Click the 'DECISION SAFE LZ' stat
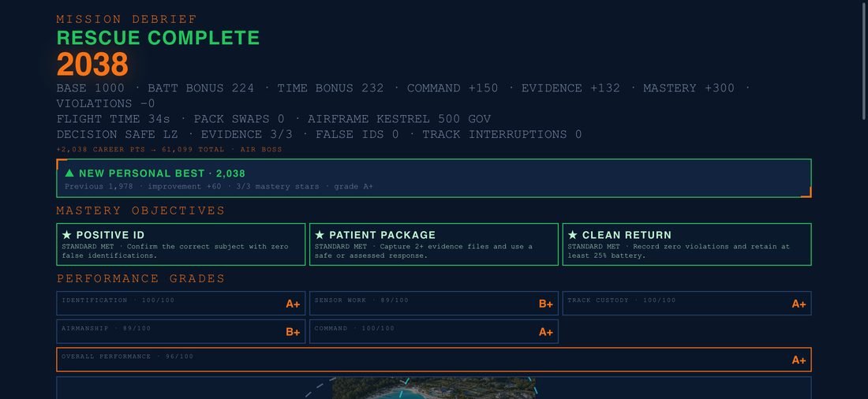Screen dimensions: 868x399 coord(118,135)
